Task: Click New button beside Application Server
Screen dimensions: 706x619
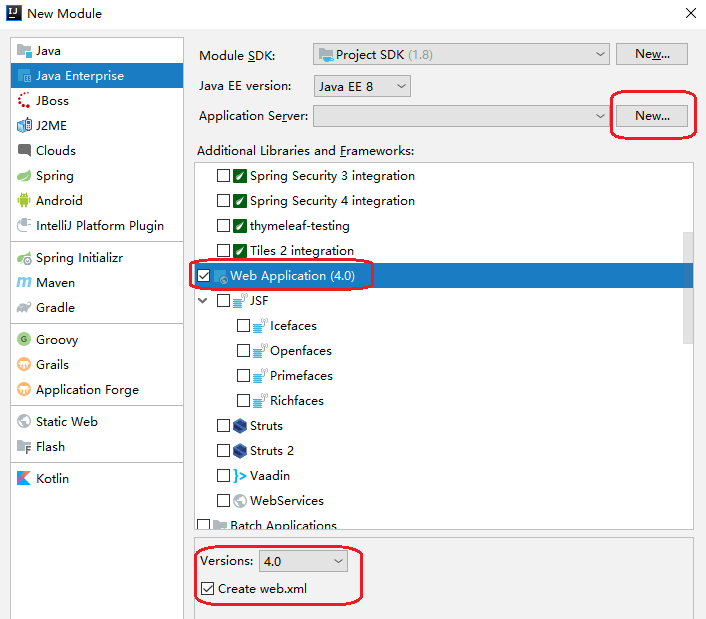Action: pyautogui.click(x=652, y=116)
